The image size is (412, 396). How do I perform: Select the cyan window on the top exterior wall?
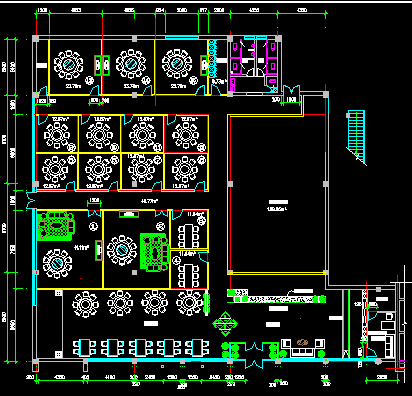click(x=182, y=38)
